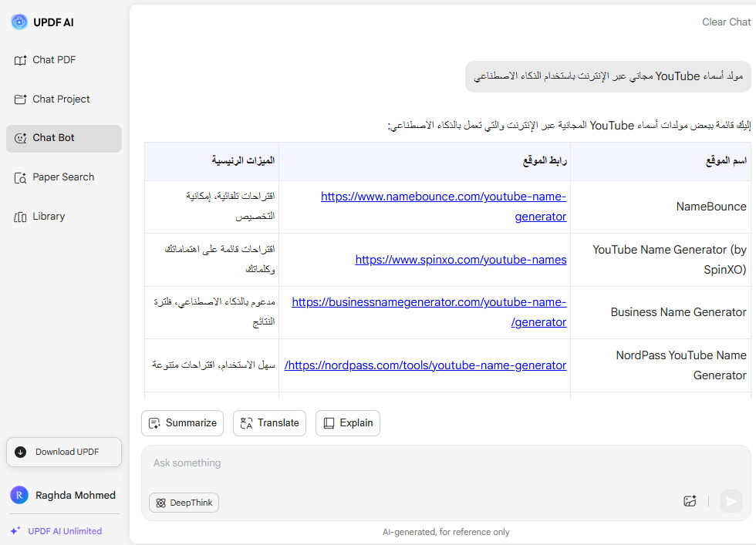Click the الميزات الرئيسية column header
This screenshot has width=756, height=545.
tap(211, 161)
